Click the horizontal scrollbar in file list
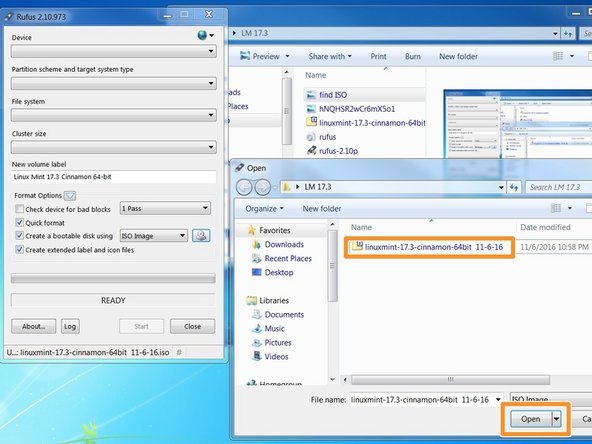This screenshot has width=592, height=444. [x=450, y=379]
